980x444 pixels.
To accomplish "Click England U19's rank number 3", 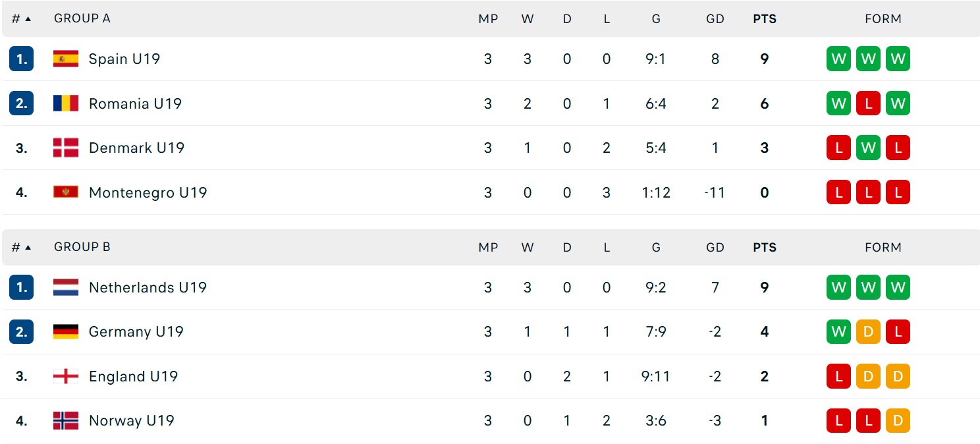I will (22, 376).
